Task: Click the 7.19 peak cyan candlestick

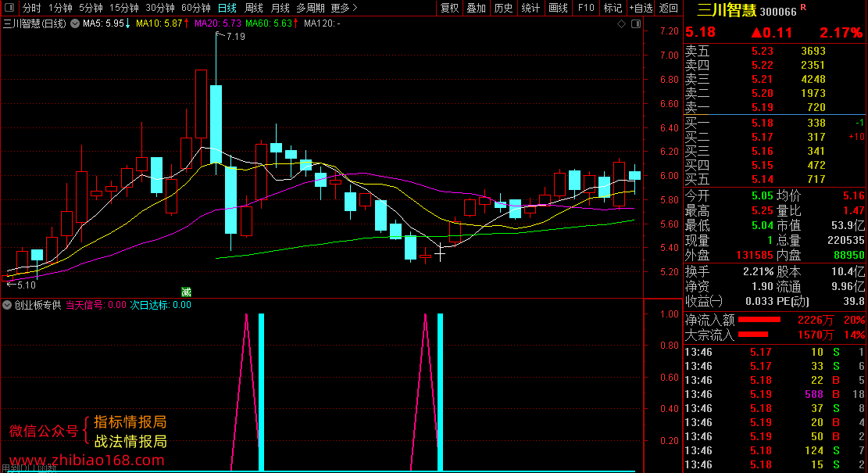Action: (216, 124)
